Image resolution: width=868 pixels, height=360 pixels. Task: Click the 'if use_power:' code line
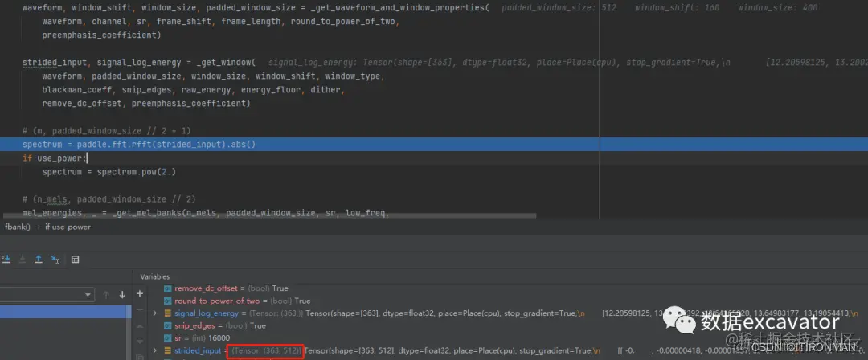pyautogui.click(x=55, y=158)
